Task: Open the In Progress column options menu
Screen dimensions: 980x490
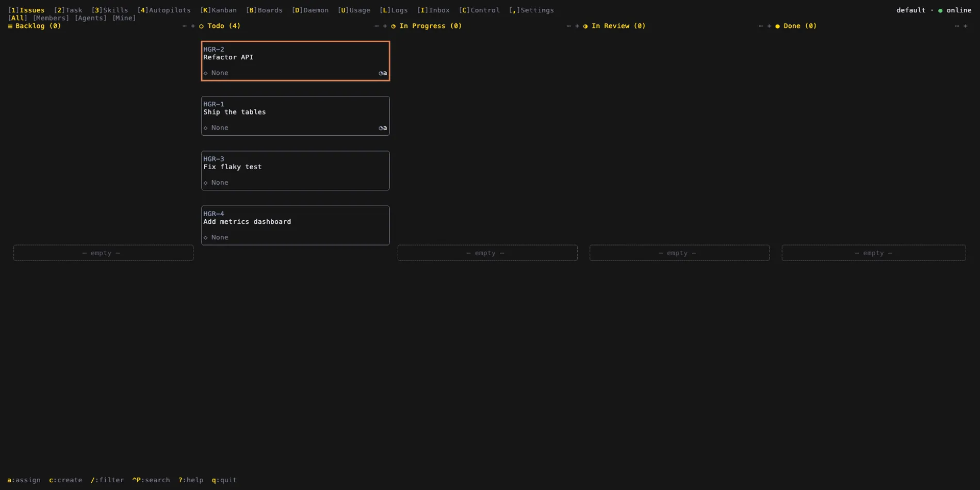Action: [568, 26]
